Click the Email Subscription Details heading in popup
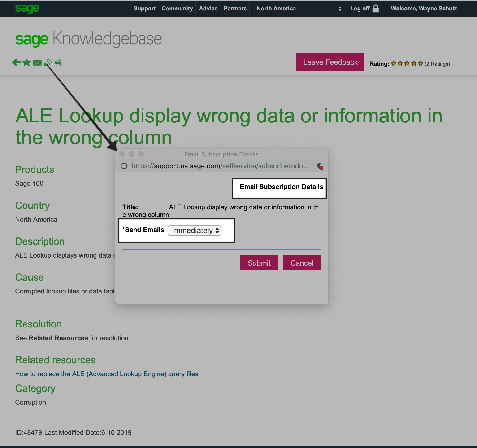This screenshot has height=448, width=477. (x=281, y=187)
